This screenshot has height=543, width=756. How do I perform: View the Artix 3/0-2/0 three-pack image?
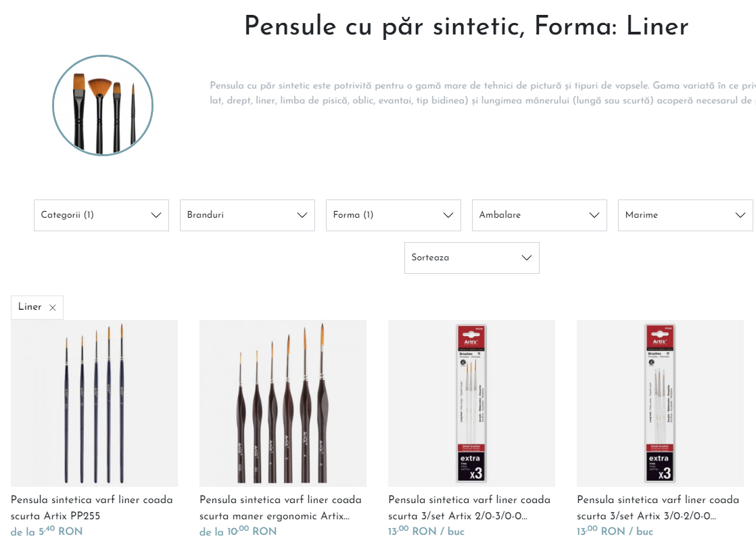click(660, 403)
